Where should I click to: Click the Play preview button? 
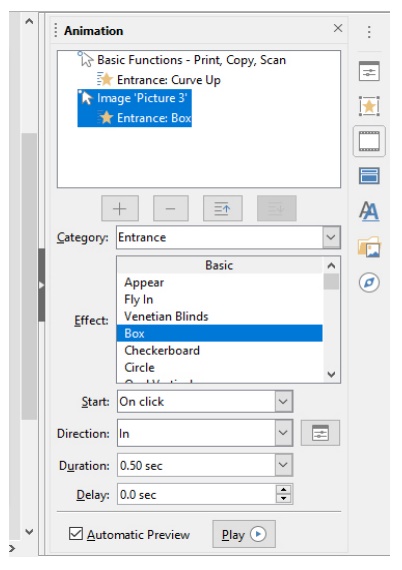(x=244, y=534)
